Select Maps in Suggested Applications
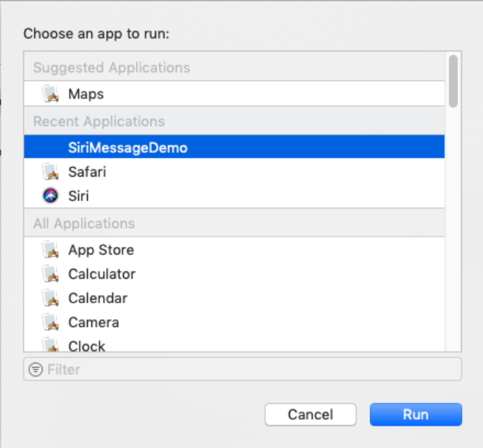This screenshot has width=483, height=448. point(234,93)
